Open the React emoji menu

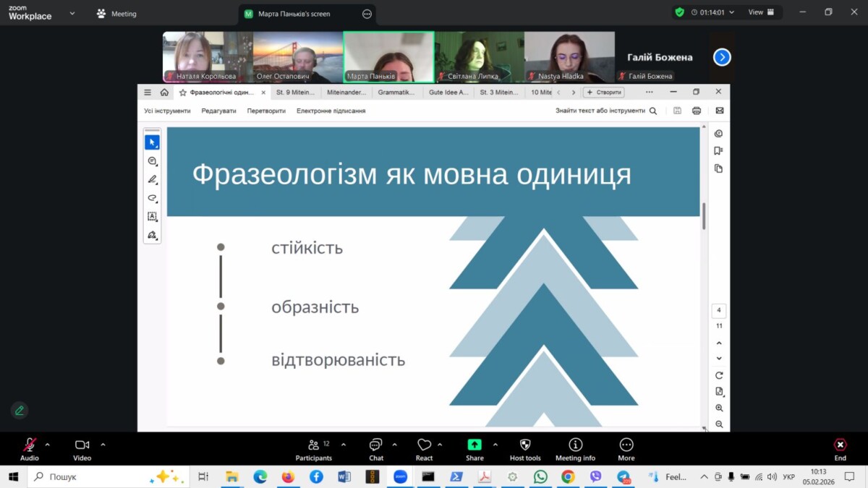point(424,449)
